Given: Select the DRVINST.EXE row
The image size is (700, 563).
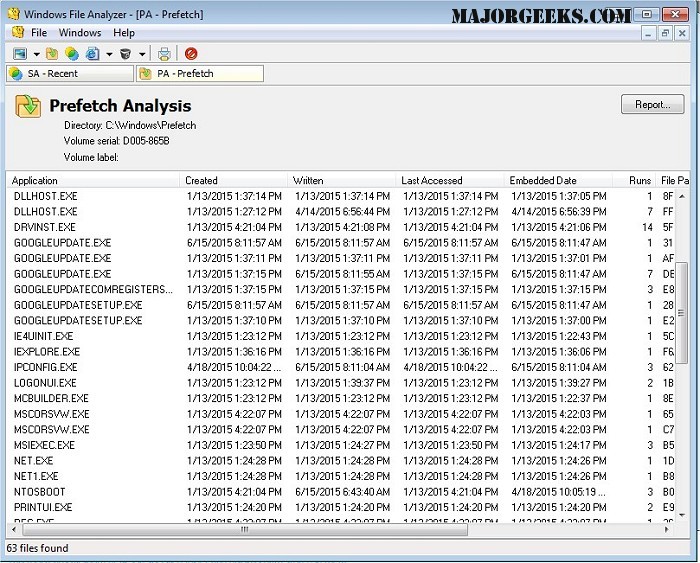Looking at the screenshot, I should pos(341,227).
